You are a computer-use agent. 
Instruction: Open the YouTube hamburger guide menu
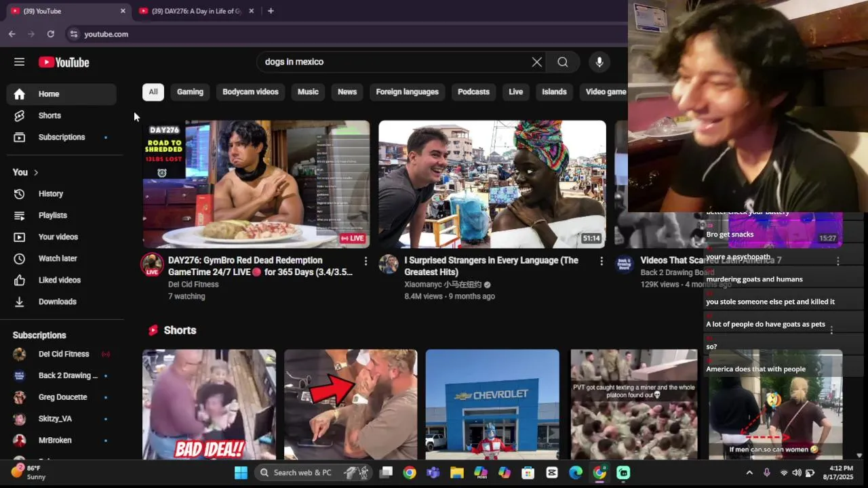pos(19,62)
